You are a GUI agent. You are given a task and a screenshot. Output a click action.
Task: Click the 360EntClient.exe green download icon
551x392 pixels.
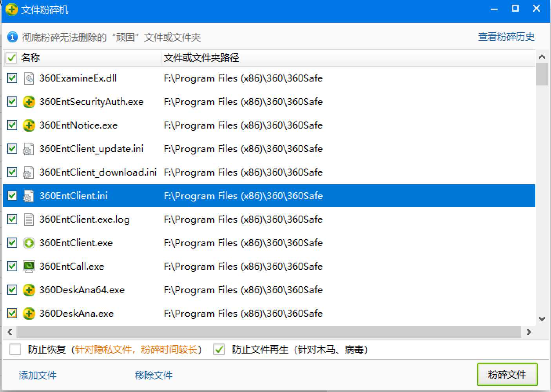point(29,243)
